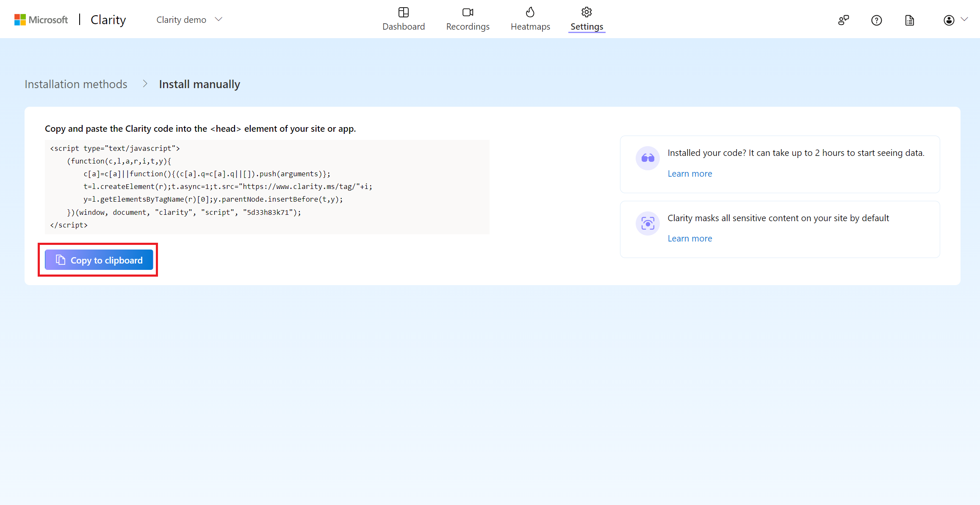Navigate to the Dashboard tab
980x505 pixels.
pyautogui.click(x=404, y=19)
